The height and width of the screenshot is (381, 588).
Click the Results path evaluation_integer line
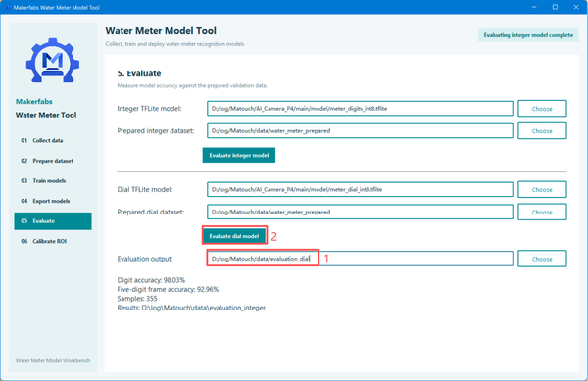pos(191,308)
